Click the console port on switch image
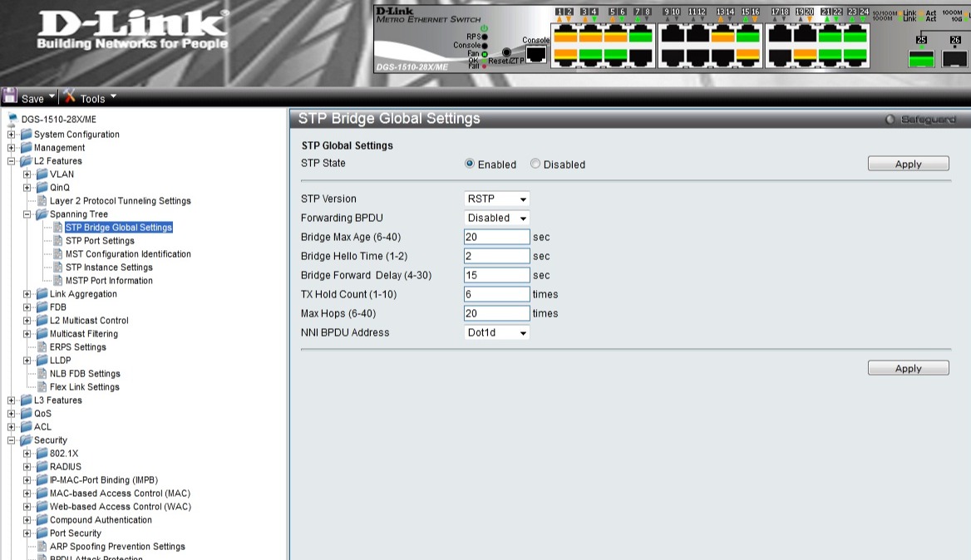Viewport: 971px width, 560px height. click(536, 54)
